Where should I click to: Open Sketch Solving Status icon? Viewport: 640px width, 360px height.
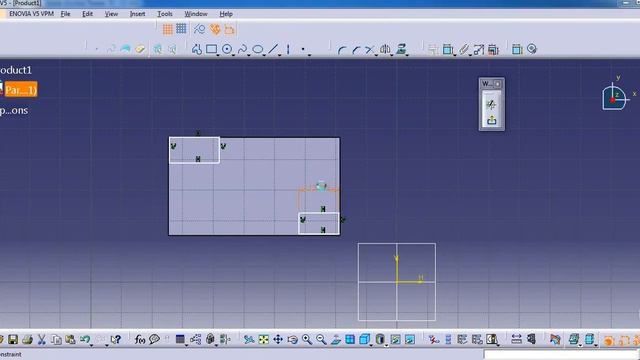coord(517,49)
